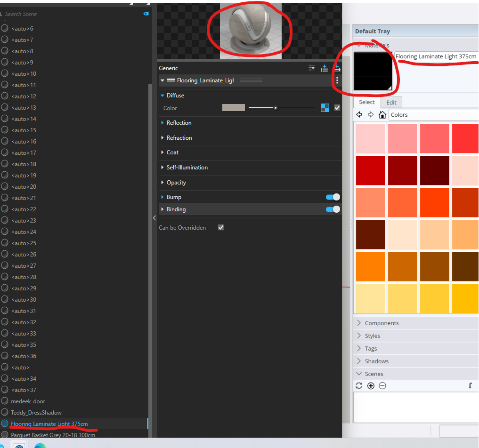Expand the Coat section
479x448 pixels.
click(x=162, y=152)
